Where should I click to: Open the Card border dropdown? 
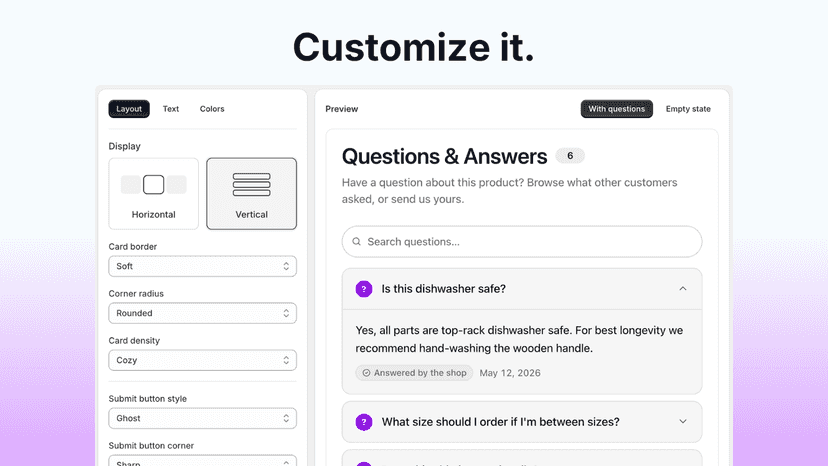202,266
